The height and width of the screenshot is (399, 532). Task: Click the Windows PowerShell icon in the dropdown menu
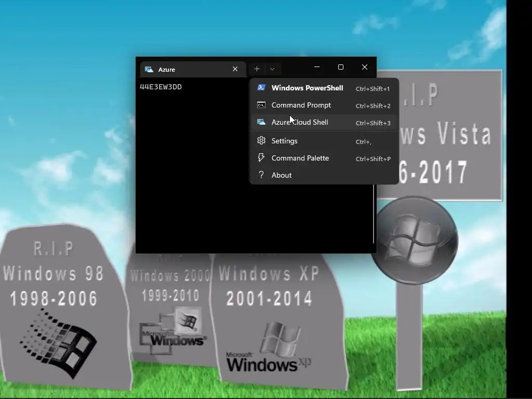click(261, 87)
